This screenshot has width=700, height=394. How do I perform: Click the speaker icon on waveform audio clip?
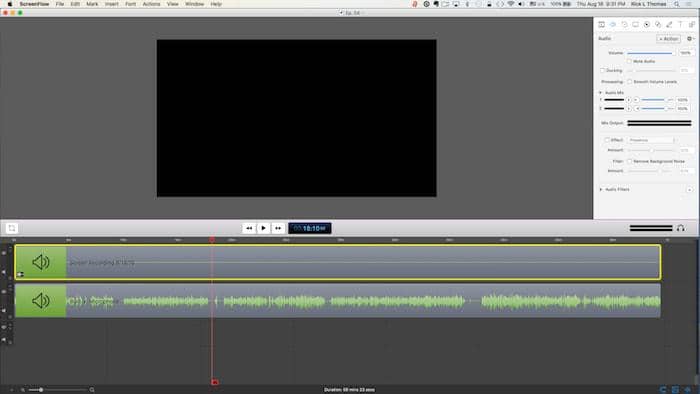(41, 301)
